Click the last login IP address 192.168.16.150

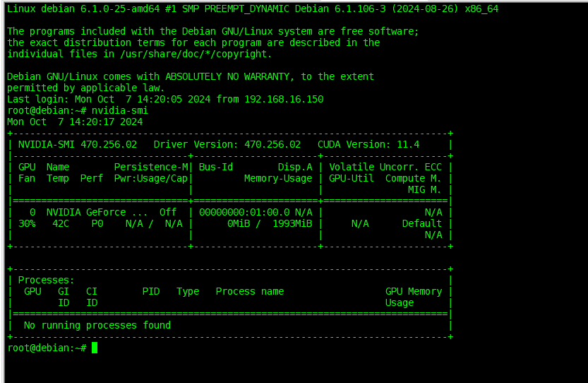284,99
